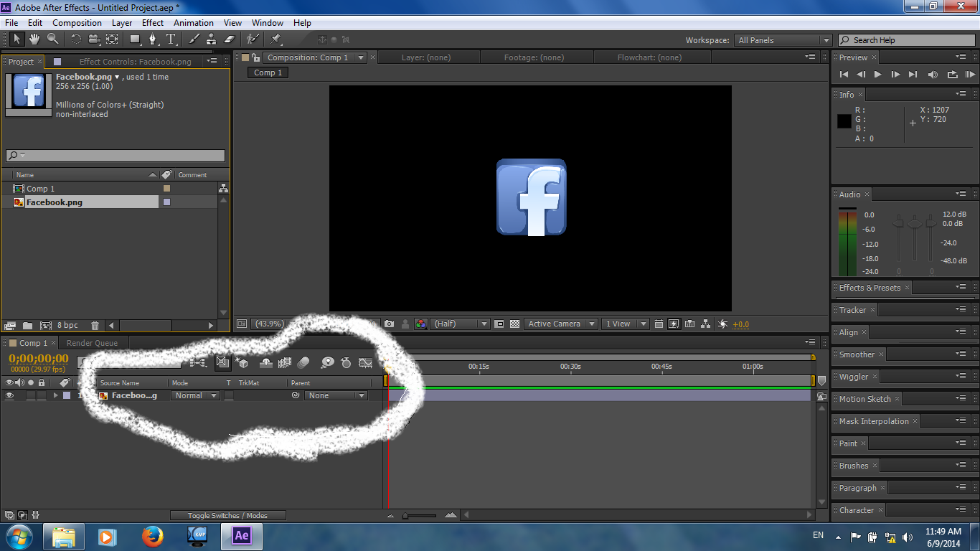Toggle Live Update in the timeline
Viewport: 980px width, 551px height.
point(222,363)
